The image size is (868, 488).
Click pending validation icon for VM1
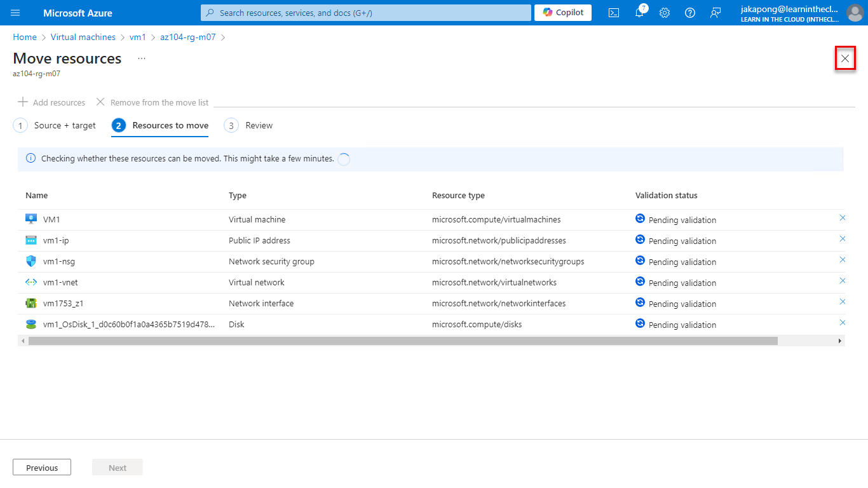(x=640, y=219)
